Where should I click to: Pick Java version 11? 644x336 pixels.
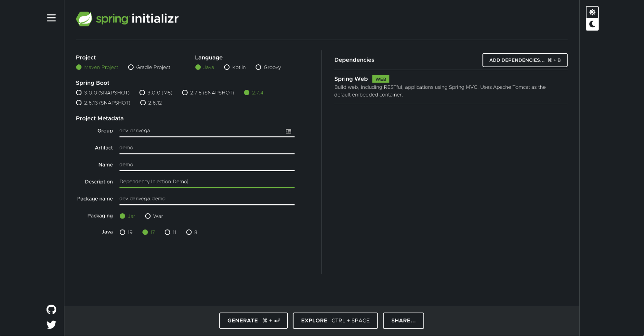pos(170,232)
